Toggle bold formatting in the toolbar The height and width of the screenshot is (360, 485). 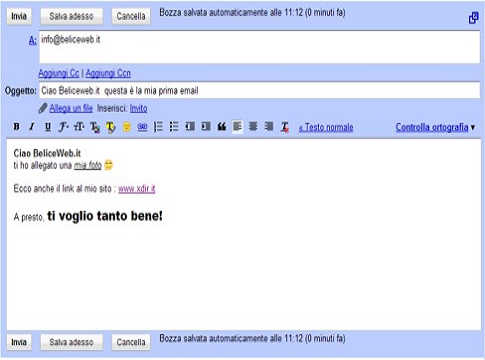pyautogui.click(x=16, y=127)
